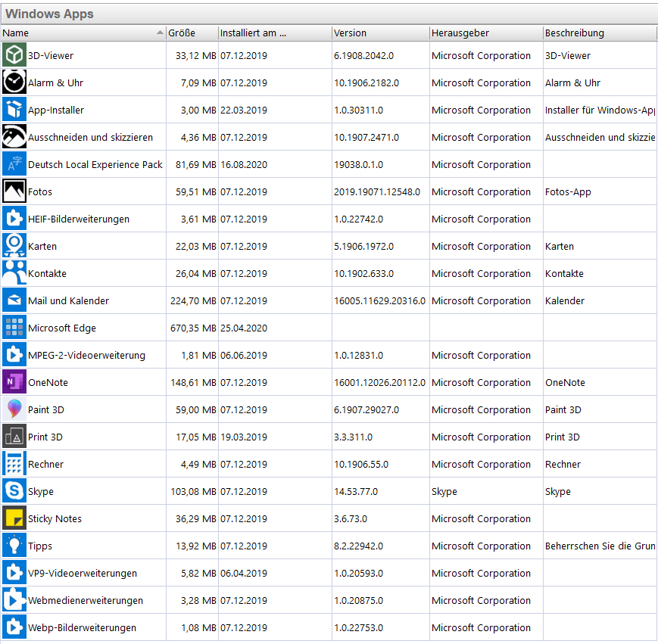Select the row named 3D-Viewer

[329, 55]
